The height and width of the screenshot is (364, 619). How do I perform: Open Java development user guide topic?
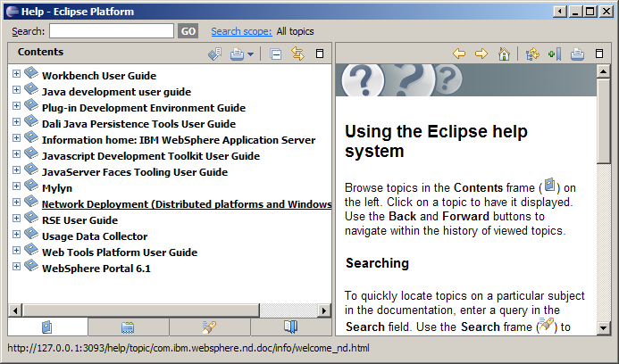tap(116, 92)
